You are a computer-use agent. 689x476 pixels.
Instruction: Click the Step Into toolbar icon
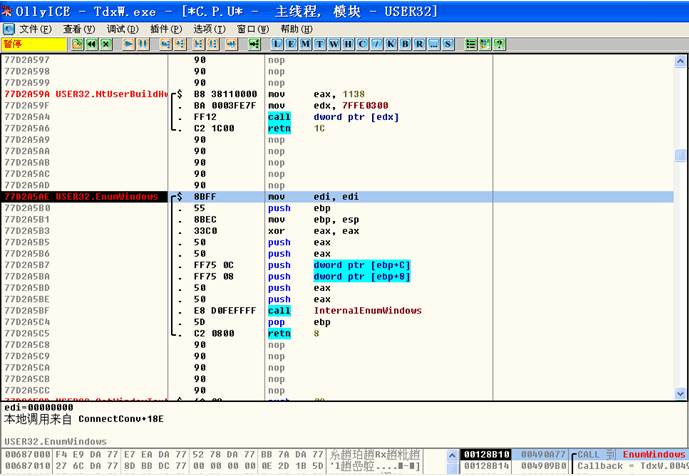pyautogui.click(x=166, y=44)
